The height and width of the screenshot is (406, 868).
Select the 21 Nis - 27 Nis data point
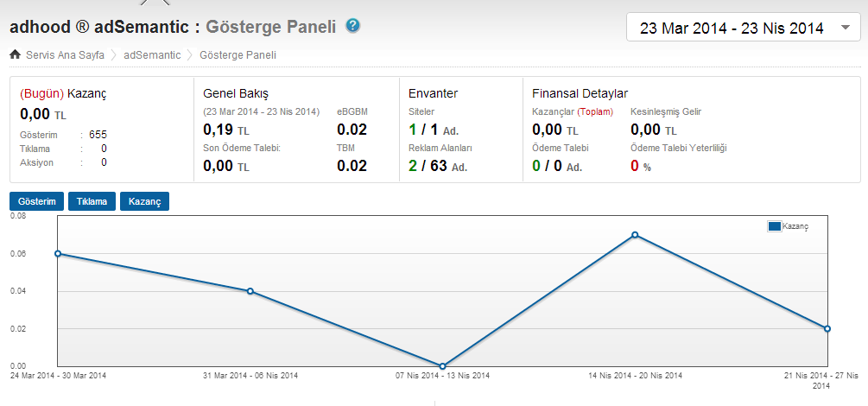pyautogui.click(x=827, y=328)
